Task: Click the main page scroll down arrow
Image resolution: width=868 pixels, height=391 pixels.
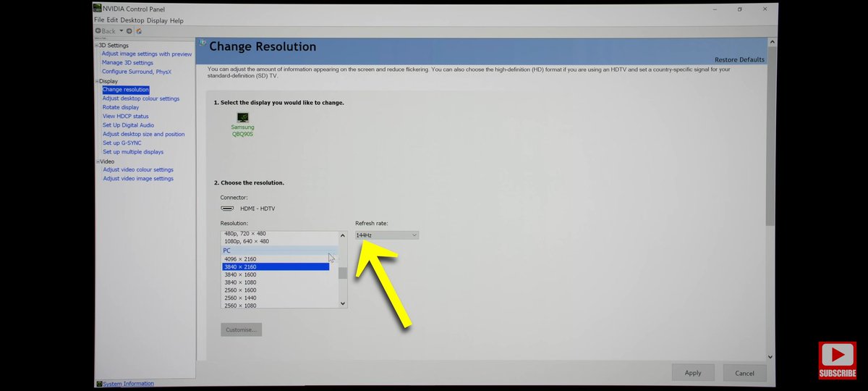Action: pos(770,356)
